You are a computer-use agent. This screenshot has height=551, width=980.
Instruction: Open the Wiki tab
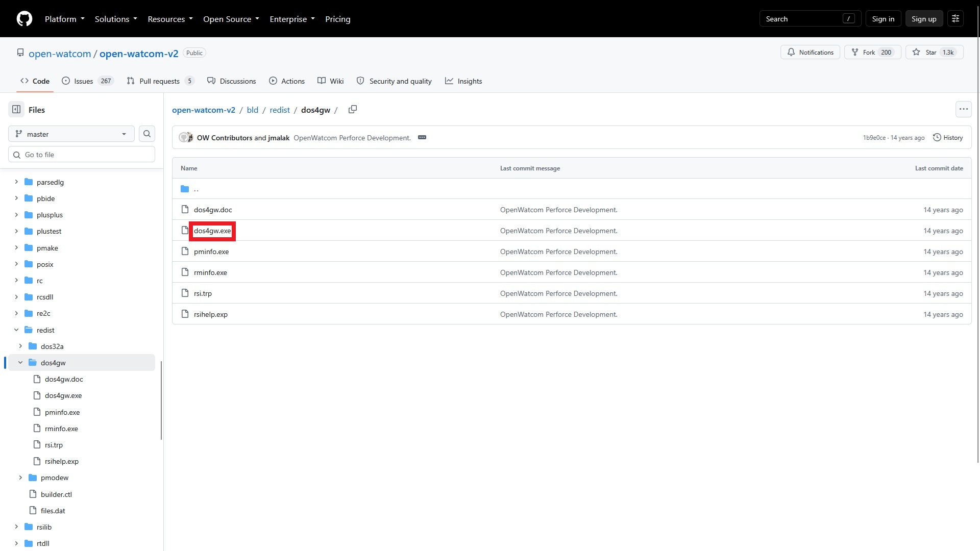click(331, 81)
